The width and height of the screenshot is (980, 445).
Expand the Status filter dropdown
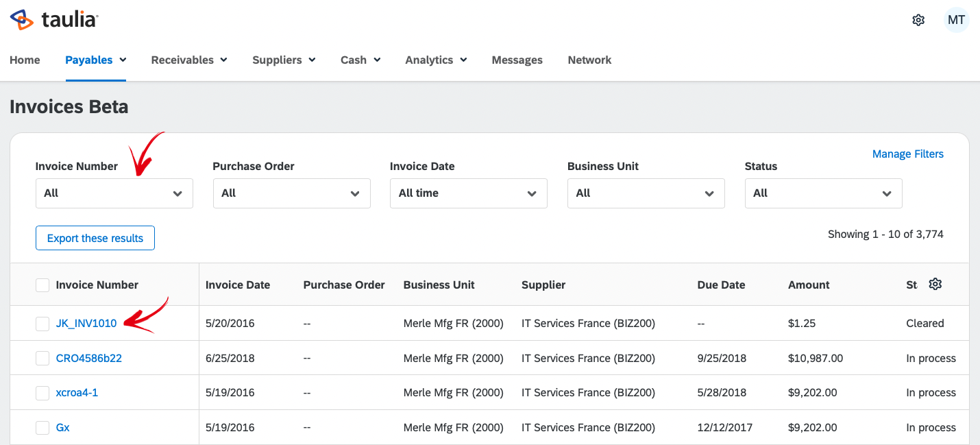824,193
